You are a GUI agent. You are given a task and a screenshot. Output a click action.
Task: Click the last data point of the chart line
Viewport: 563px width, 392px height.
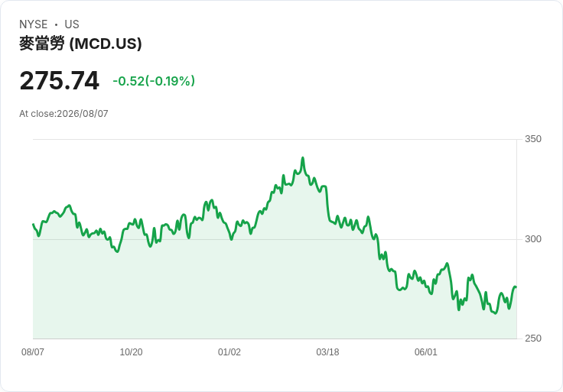pos(516,287)
